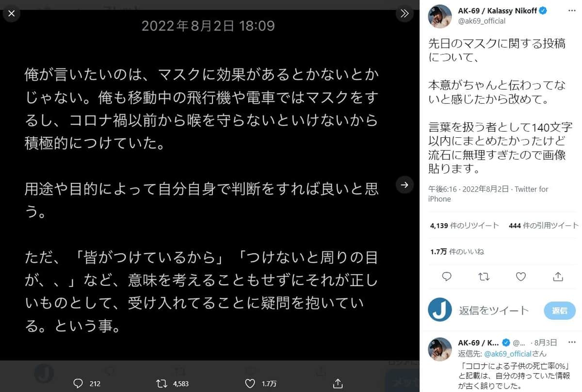The image size is (582, 392).
Task: Close the image viewer with X icon
Action: [12, 14]
